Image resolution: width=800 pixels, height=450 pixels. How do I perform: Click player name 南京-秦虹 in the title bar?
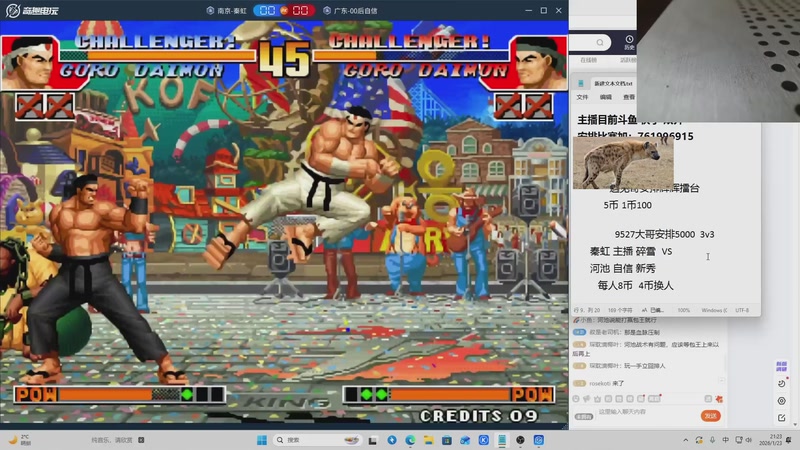pos(232,10)
